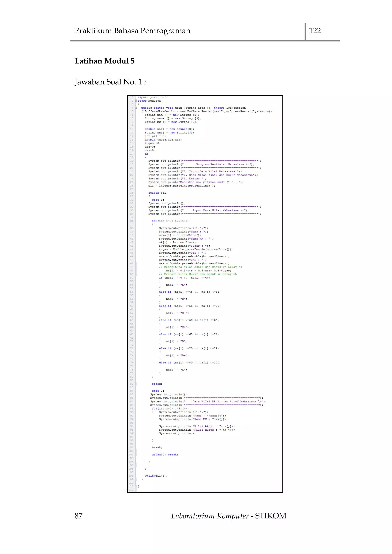
Task: Click the 'Jawaban Soal No. 1' text
Action: pyautogui.click(x=110, y=82)
